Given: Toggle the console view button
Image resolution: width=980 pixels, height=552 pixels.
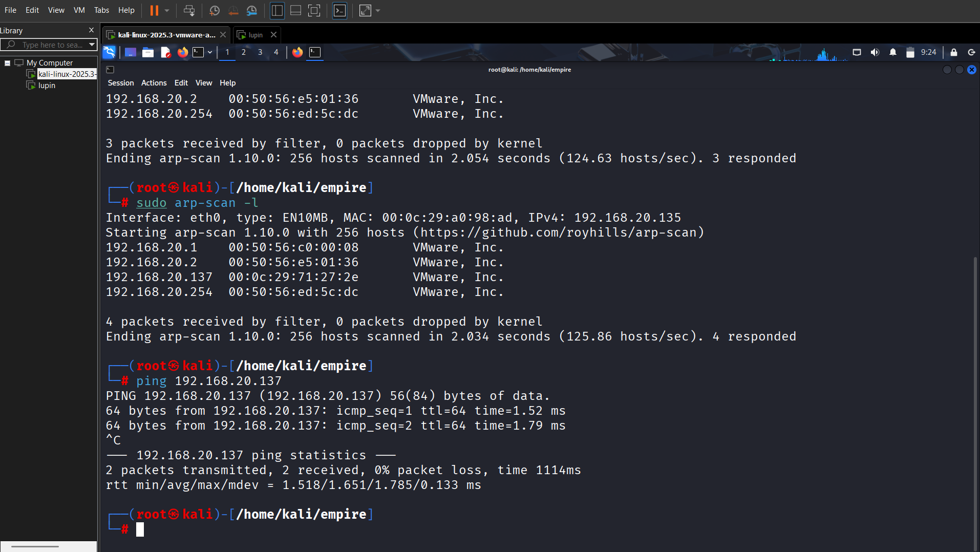Looking at the screenshot, I should click(x=339, y=10).
